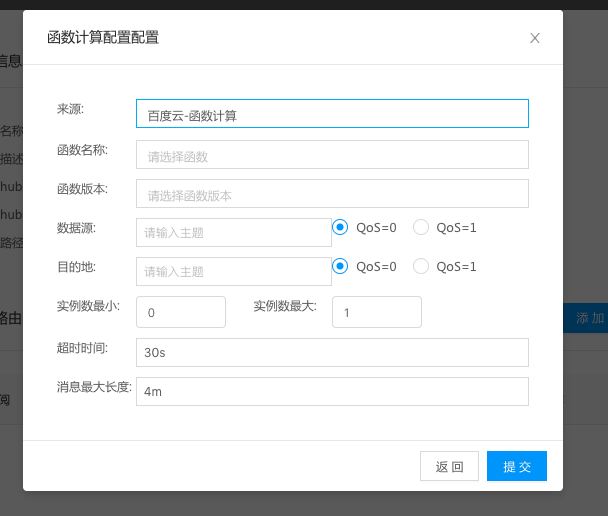This screenshot has height=516, width=608.
Task: Click the 数据源 topic input field
Action: [234, 232]
